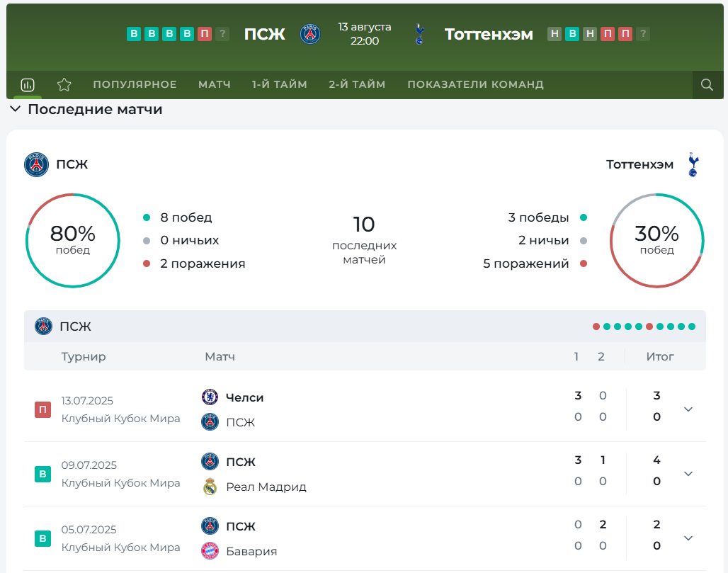Click the red П loss badge for 13.07.2025
This screenshot has width=728, height=573.
[x=42, y=409]
